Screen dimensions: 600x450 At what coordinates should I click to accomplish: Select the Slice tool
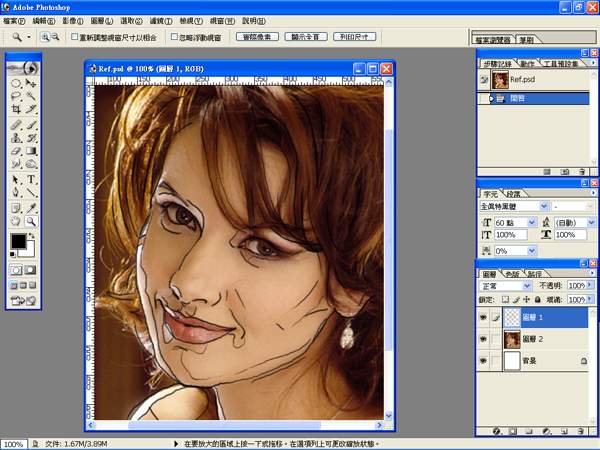click(31, 109)
